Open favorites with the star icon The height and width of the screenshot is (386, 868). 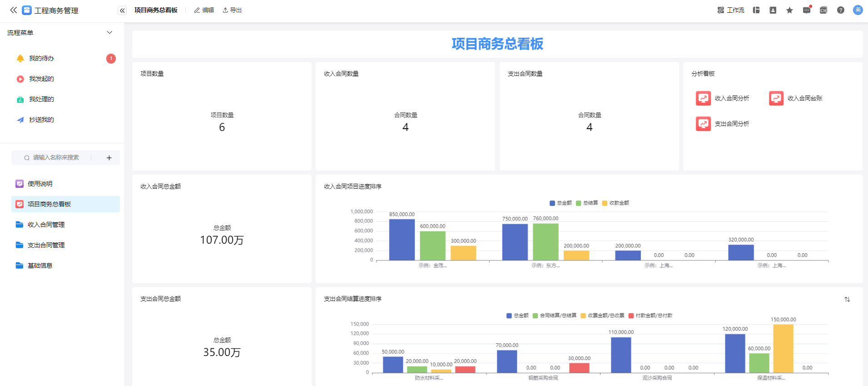click(789, 10)
